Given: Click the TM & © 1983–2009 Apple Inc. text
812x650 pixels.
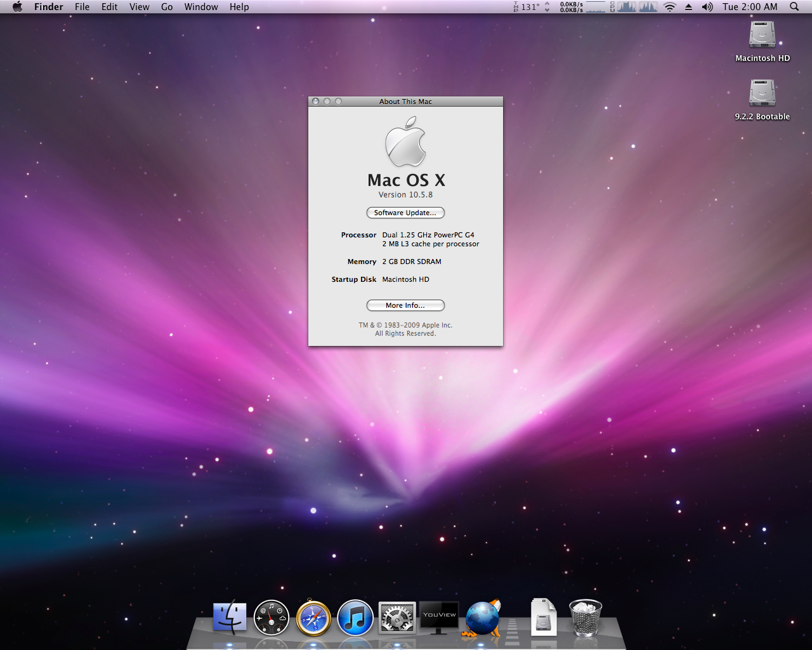Looking at the screenshot, I should (x=405, y=325).
